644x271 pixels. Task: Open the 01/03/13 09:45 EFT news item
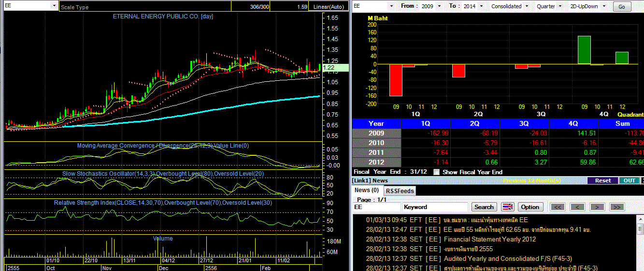coord(447,220)
